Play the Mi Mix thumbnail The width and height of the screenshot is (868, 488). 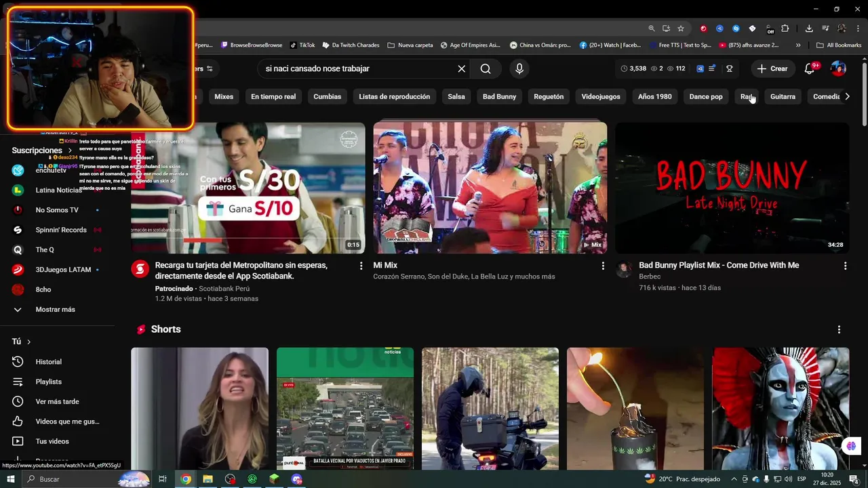tap(490, 188)
